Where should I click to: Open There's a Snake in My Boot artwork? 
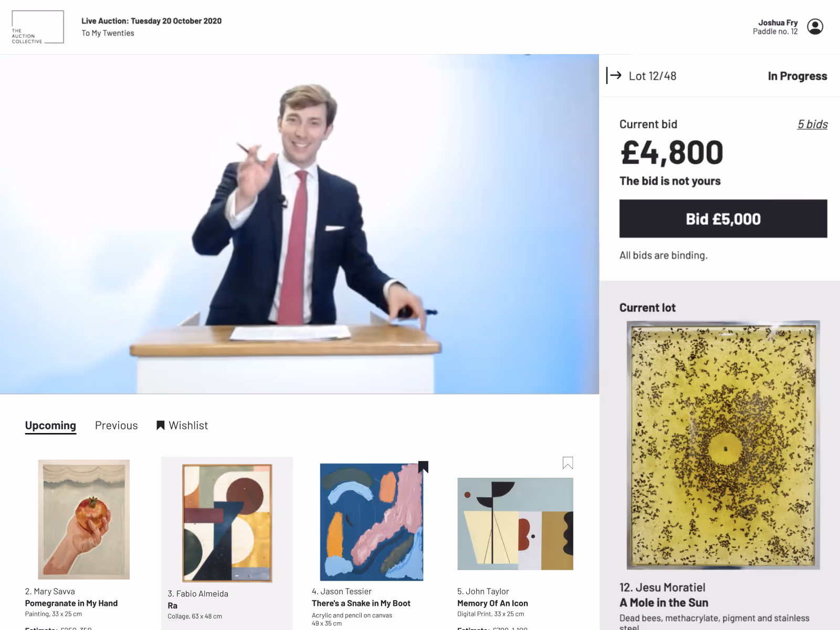(x=372, y=522)
